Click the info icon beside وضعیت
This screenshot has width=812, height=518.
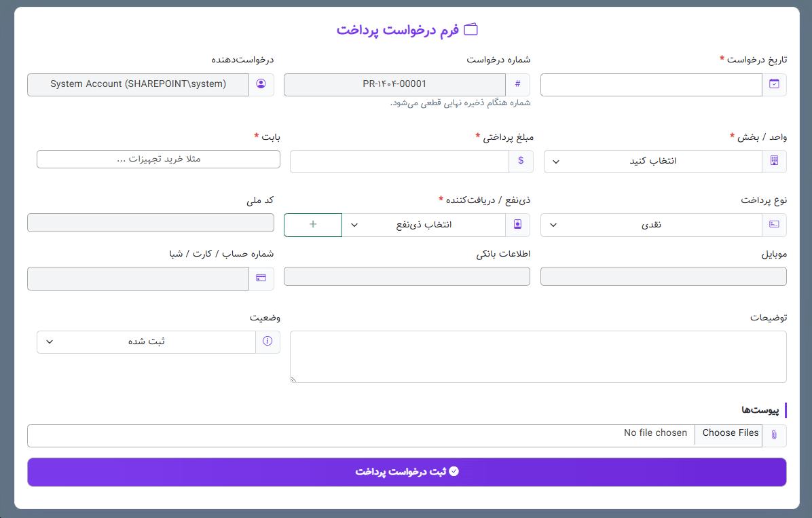pos(267,341)
